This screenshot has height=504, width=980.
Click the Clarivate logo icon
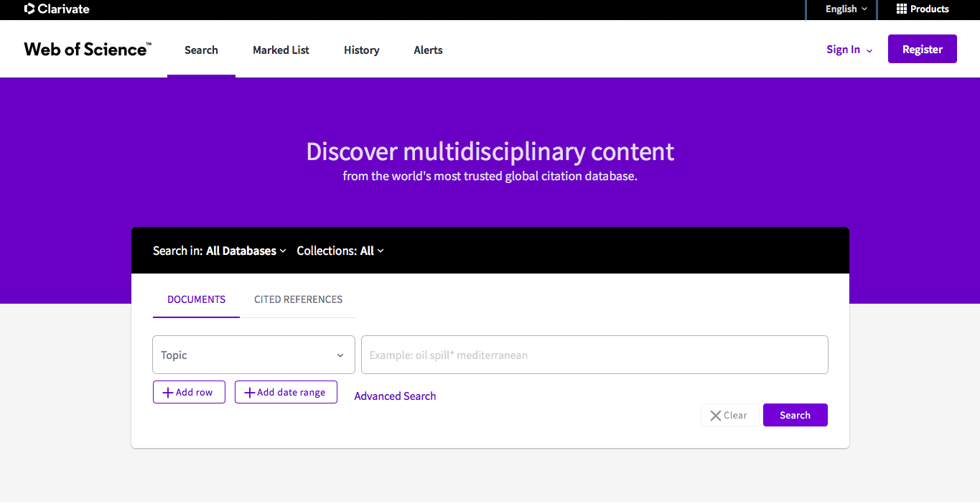(x=29, y=9)
